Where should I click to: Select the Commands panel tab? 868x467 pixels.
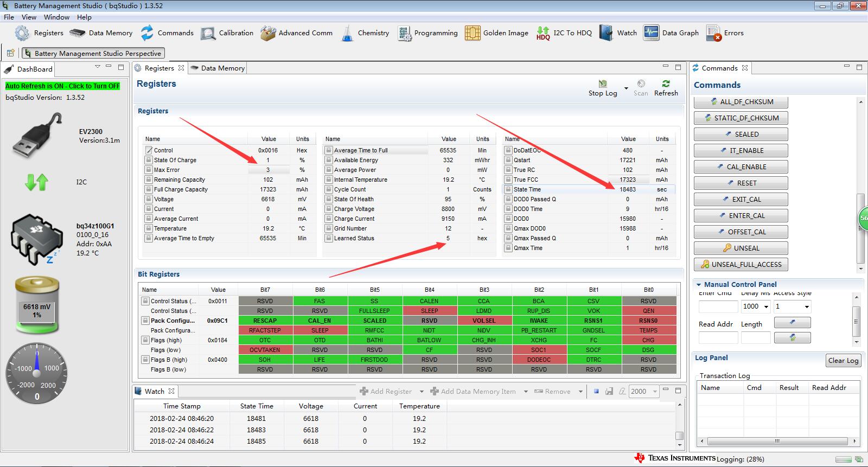[x=720, y=68]
